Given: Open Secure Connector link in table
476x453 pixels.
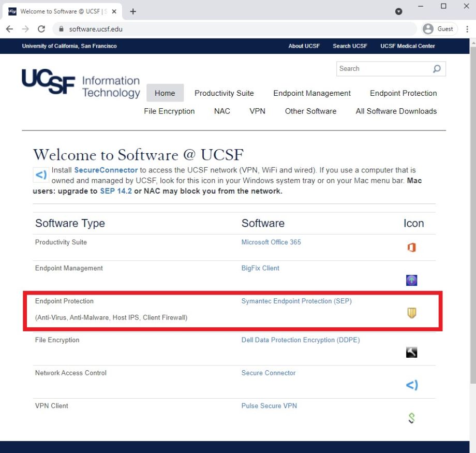Looking at the screenshot, I should pyautogui.click(x=269, y=373).
